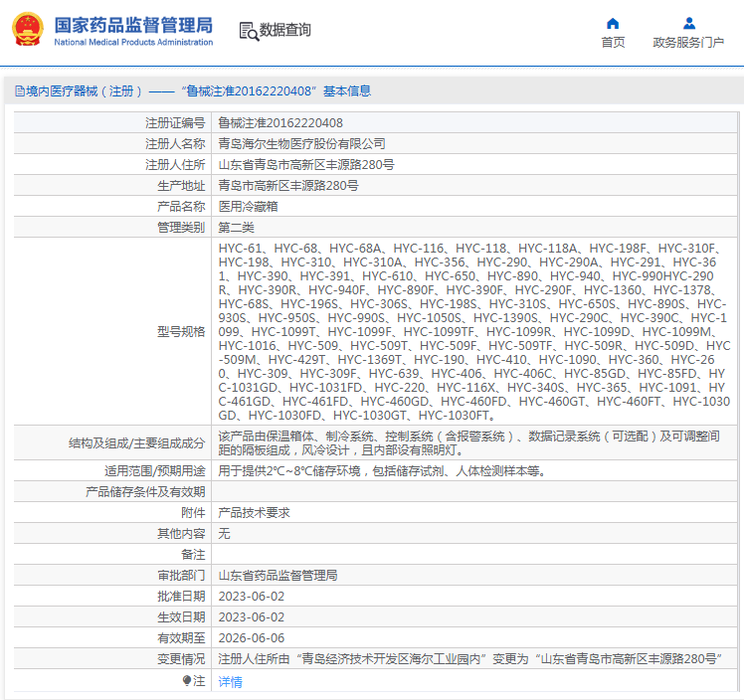
Task: Click attachment value 产品技术要求
Action: 254,513
